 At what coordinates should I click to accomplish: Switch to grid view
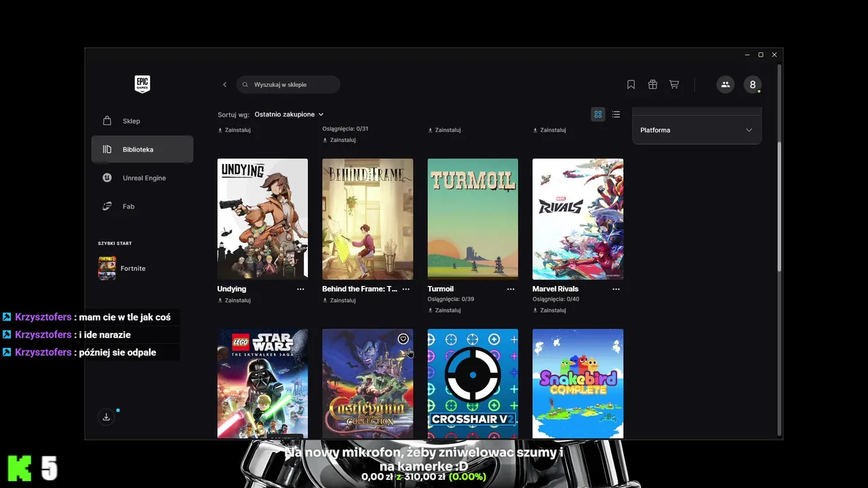597,115
